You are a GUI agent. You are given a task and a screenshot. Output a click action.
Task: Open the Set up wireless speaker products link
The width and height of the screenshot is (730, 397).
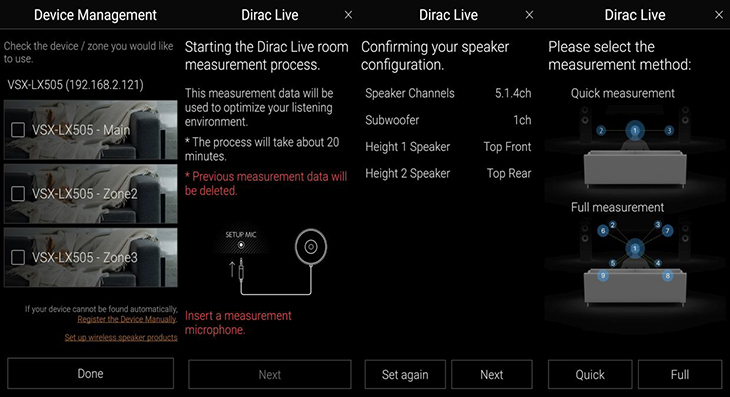coord(121,337)
